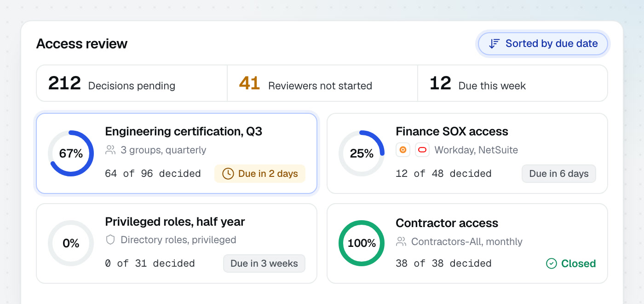Select the 212 Decisions pending stat
Screen dimensions: 644x304
[132, 83]
